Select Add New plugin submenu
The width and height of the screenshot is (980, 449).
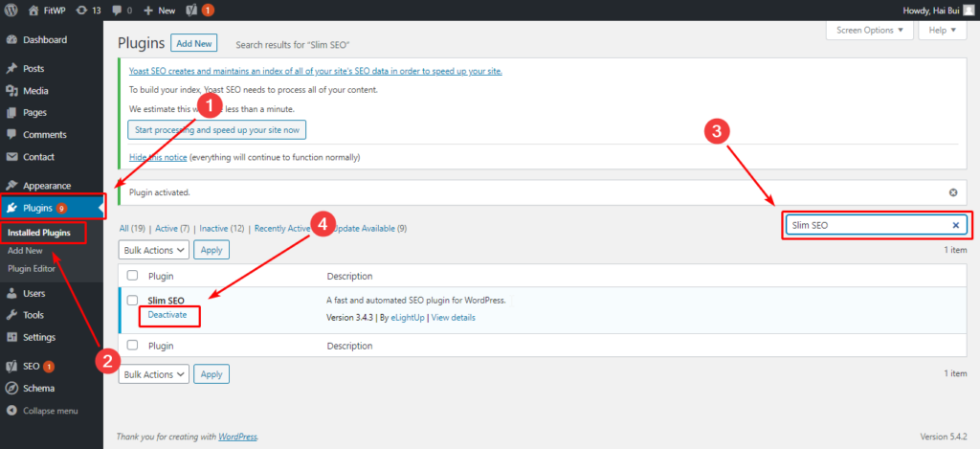[25, 250]
